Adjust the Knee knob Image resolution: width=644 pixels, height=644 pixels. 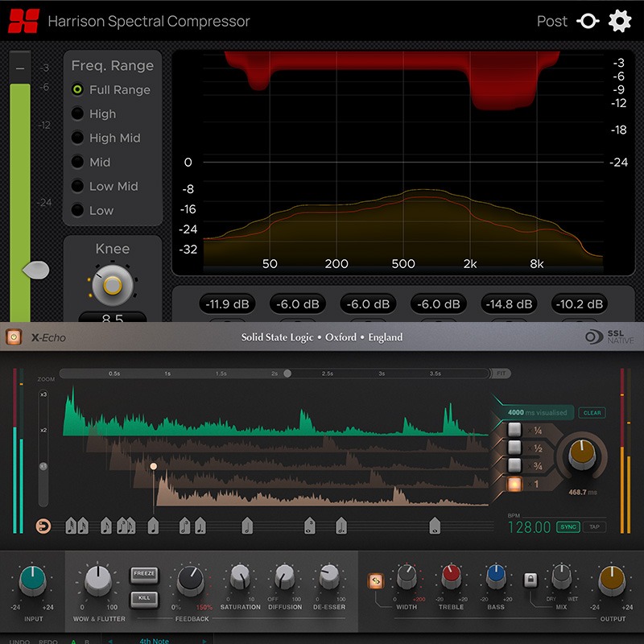click(x=113, y=285)
